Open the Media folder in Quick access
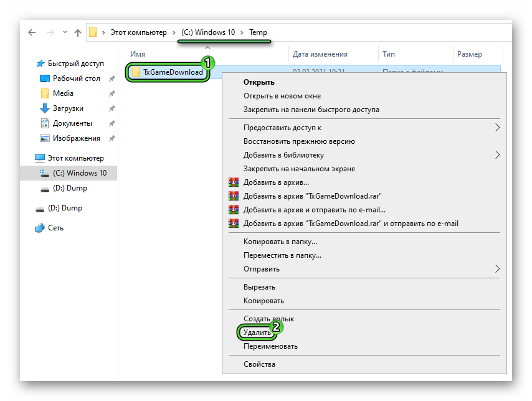Viewport: 532px width, 401px height. coord(63,93)
